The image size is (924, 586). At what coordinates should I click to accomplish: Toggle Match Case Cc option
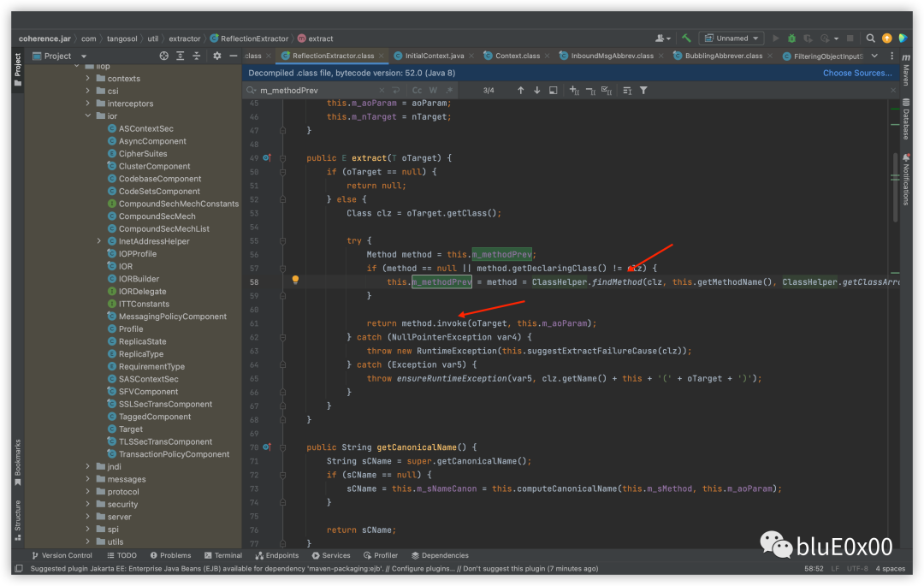417,90
